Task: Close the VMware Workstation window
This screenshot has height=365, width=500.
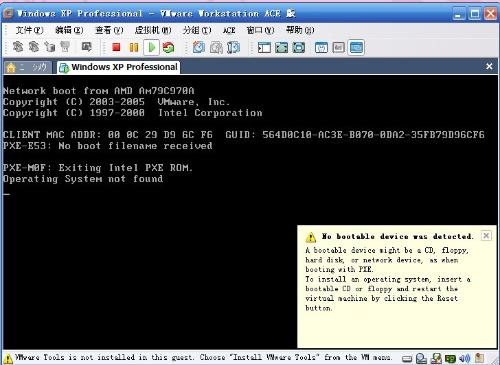Action: coord(491,14)
